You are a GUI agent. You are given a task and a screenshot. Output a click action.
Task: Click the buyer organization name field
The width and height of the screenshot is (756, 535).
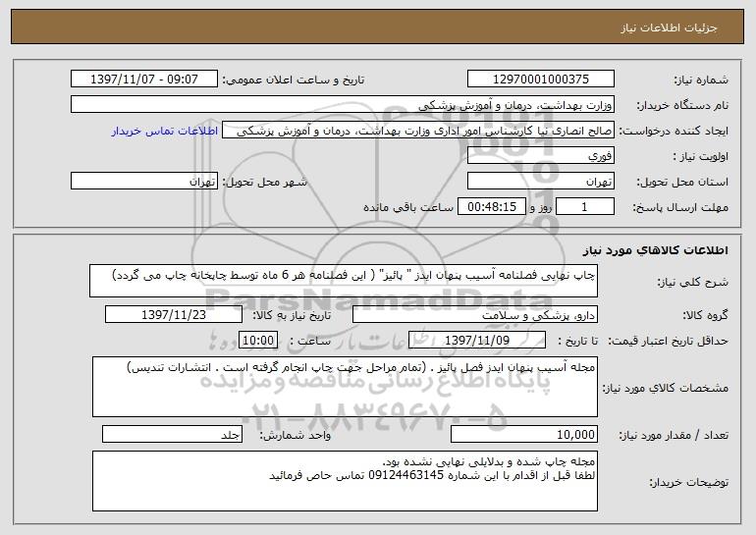click(x=343, y=105)
